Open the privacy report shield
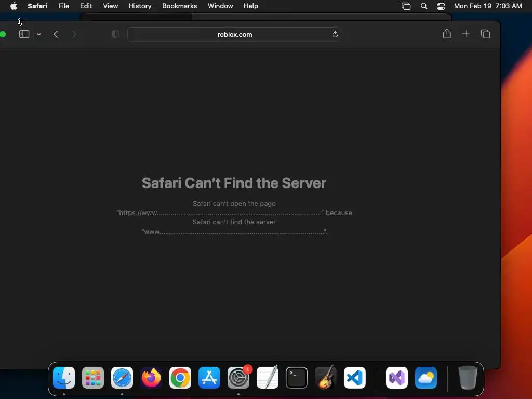This screenshot has width=532, height=399. [115, 34]
